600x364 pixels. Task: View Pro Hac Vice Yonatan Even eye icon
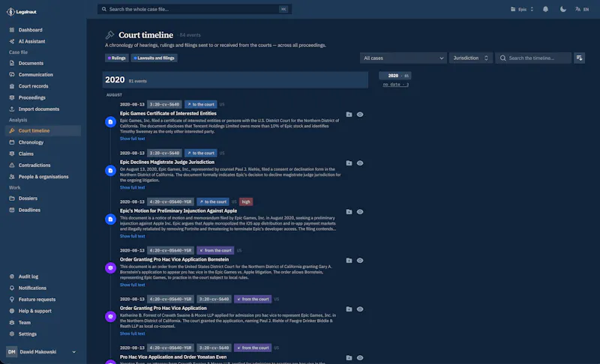point(360,358)
